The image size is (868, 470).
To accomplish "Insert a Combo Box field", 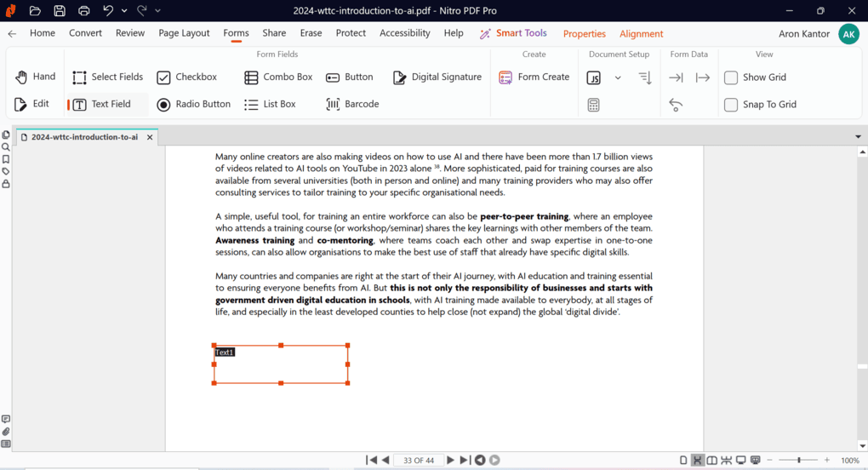I will (278, 77).
